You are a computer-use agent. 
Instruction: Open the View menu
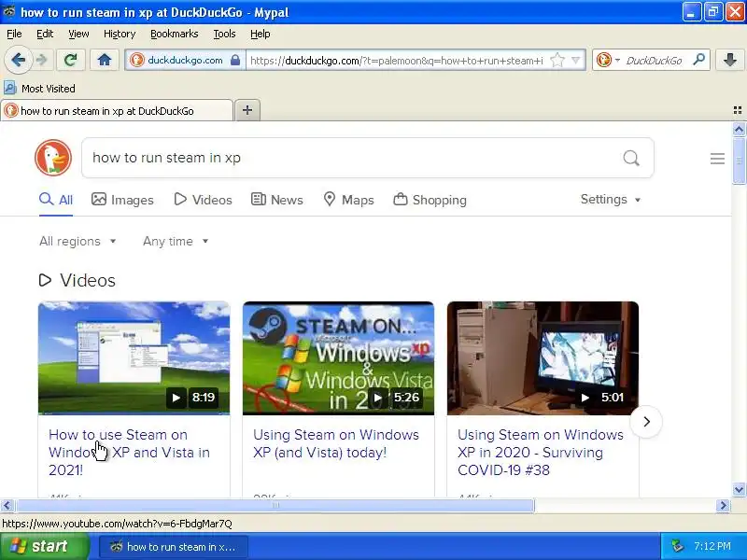click(78, 34)
